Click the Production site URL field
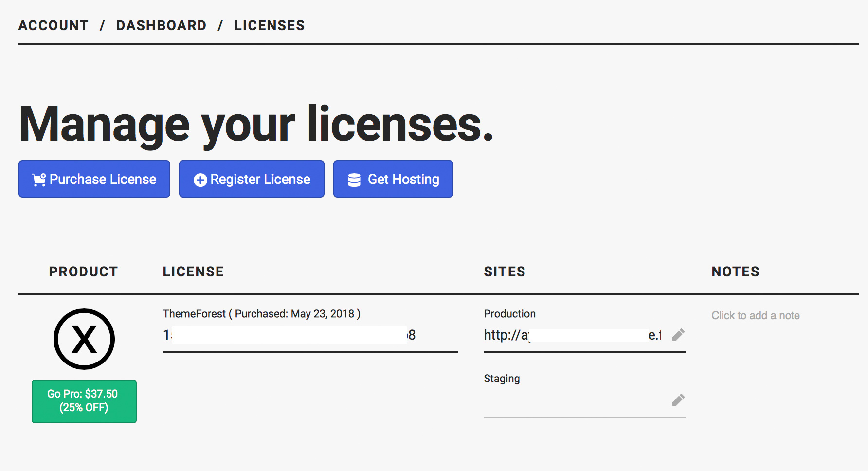Viewport: 868px width, 471px height. tap(574, 335)
